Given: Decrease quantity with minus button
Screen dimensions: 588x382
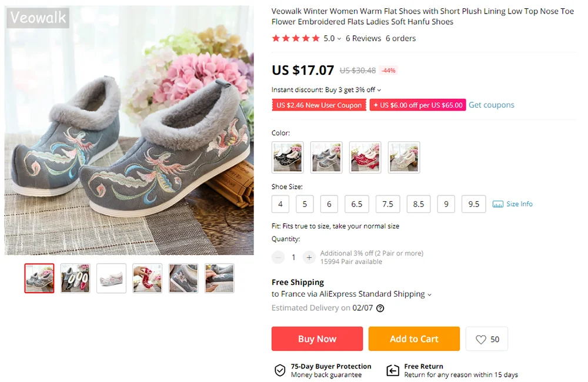Looking at the screenshot, I should pyautogui.click(x=278, y=257).
